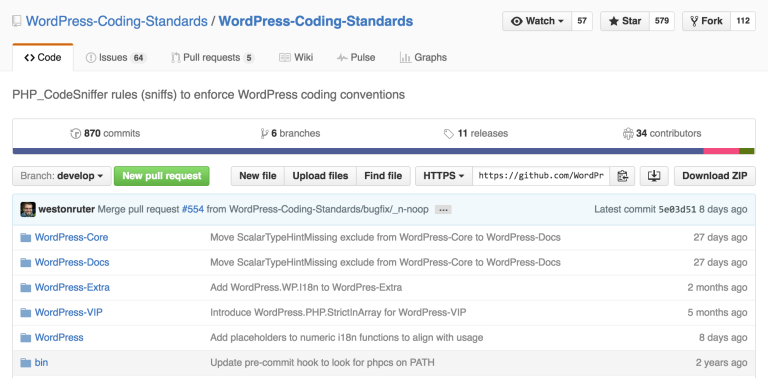Open the westonruter author link
Screen dimensions: 768x378
(x=67, y=210)
